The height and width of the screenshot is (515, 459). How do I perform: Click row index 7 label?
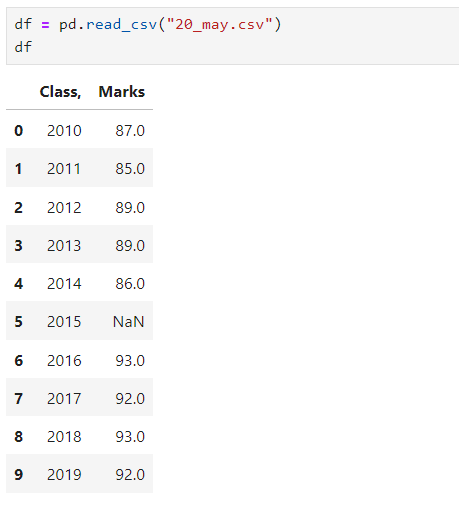(19, 398)
